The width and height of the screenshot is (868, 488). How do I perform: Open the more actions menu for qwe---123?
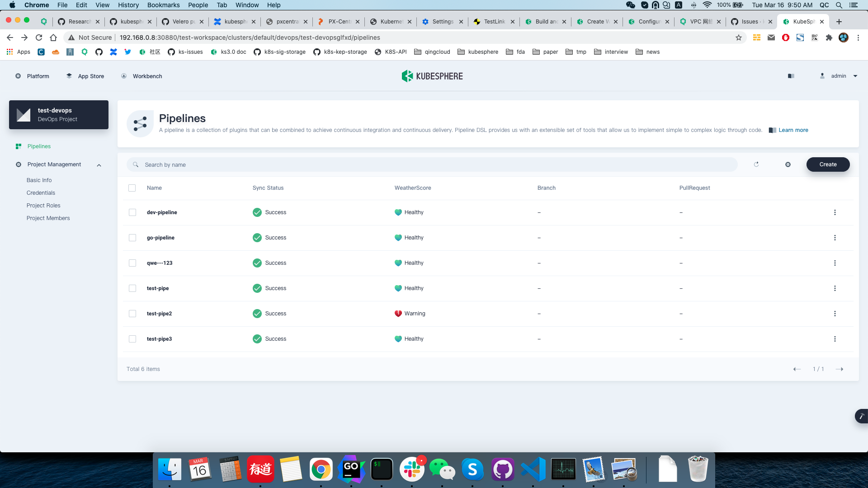pos(835,263)
